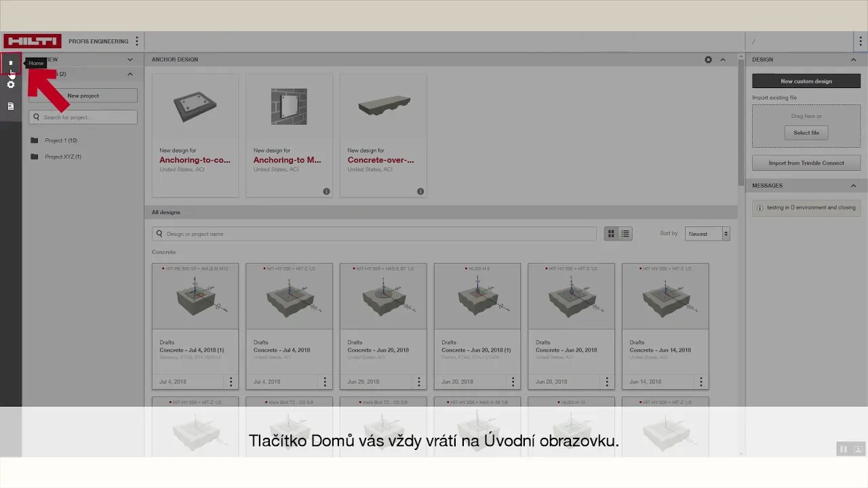Click the picture icon beside pause control

(x=858, y=449)
